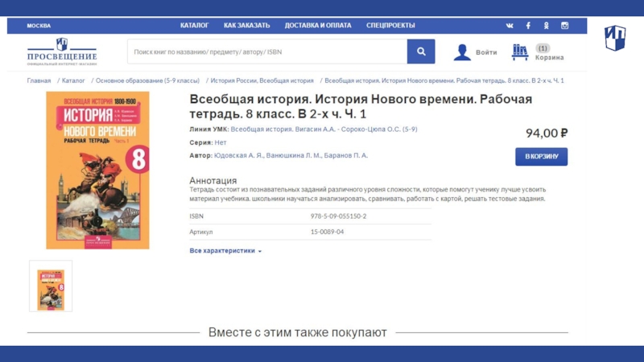Open the VK social network icon
Screen dimensions: 644x362
tap(510, 26)
